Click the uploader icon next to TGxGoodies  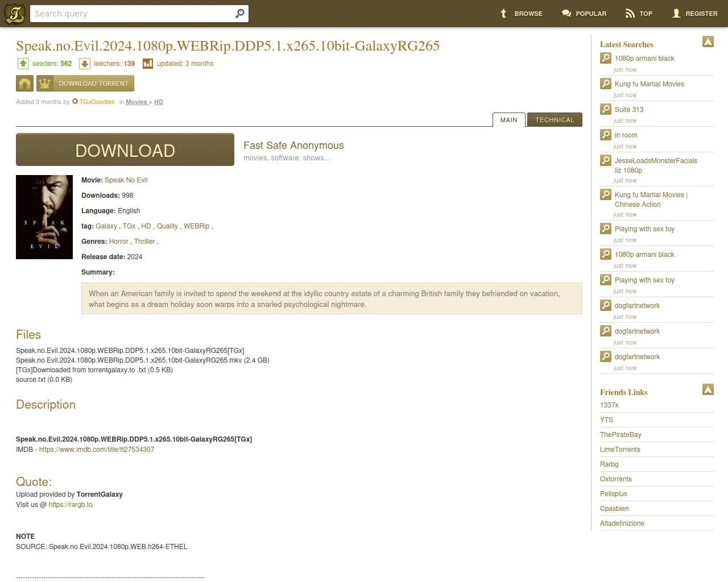pyautogui.click(x=75, y=102)
